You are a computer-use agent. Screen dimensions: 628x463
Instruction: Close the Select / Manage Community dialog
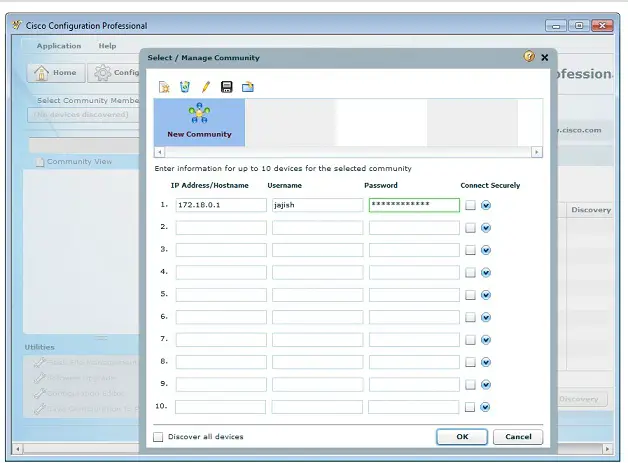545,58
